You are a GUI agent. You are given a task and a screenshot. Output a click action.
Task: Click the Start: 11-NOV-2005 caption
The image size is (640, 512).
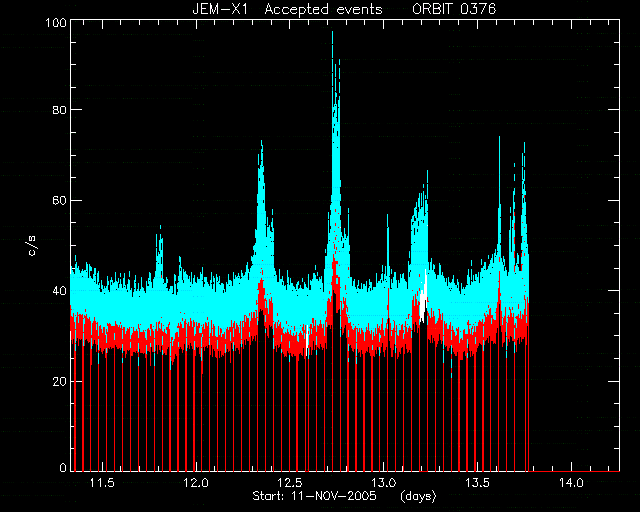(314, 496)
